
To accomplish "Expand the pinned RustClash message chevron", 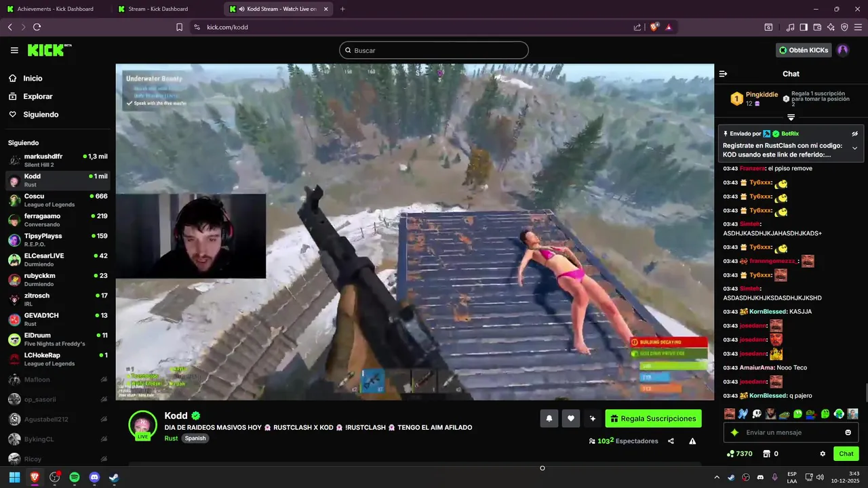I will 854,148.
